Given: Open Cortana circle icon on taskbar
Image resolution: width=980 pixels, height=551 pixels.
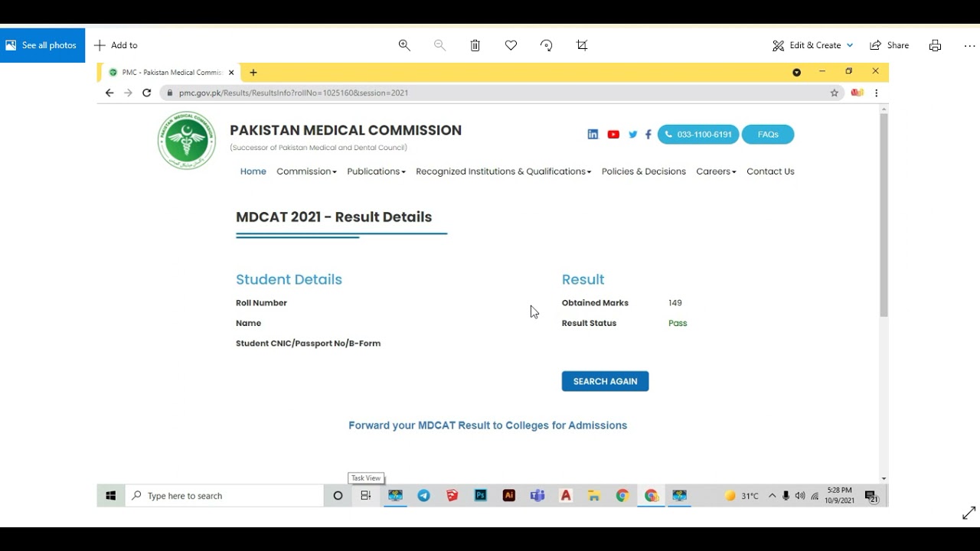Looking at the screenshot, I should point(338,496).
